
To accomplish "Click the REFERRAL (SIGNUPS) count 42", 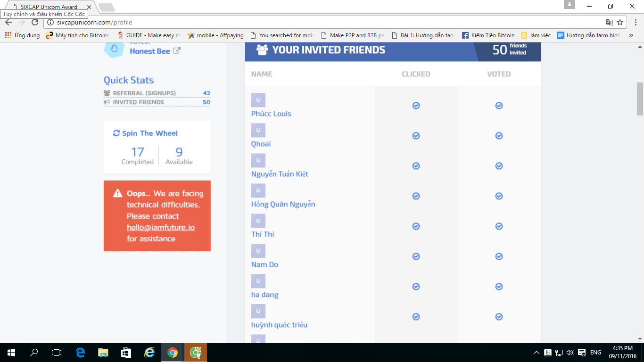I will 206,93.
